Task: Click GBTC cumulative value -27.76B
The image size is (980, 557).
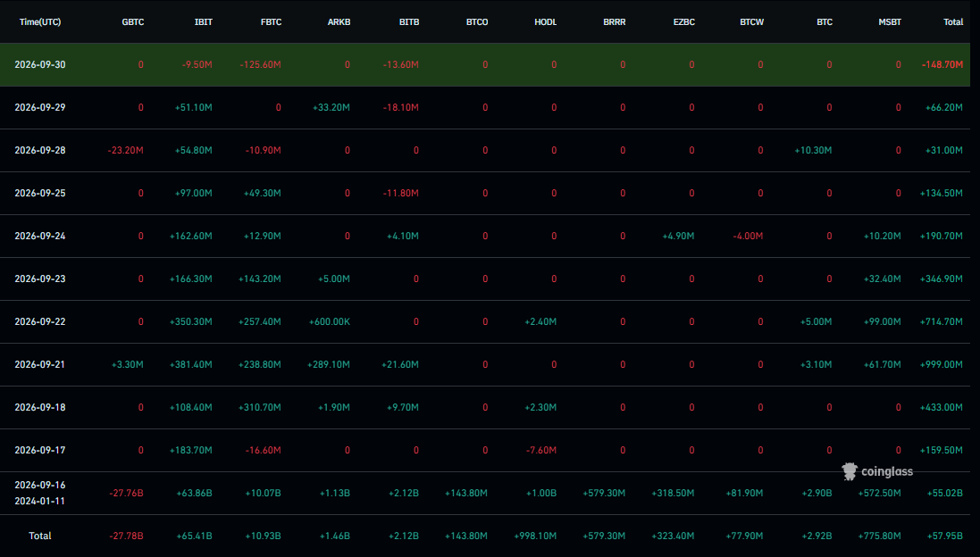Action: (126, 494)
